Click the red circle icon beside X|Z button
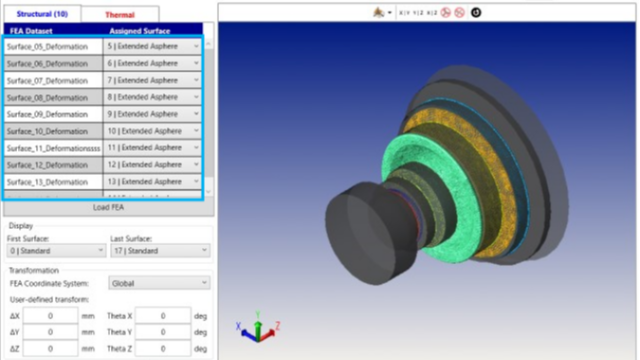Image resolution: width=640 pixels, height=360 pixels. (x=446, y=13)
